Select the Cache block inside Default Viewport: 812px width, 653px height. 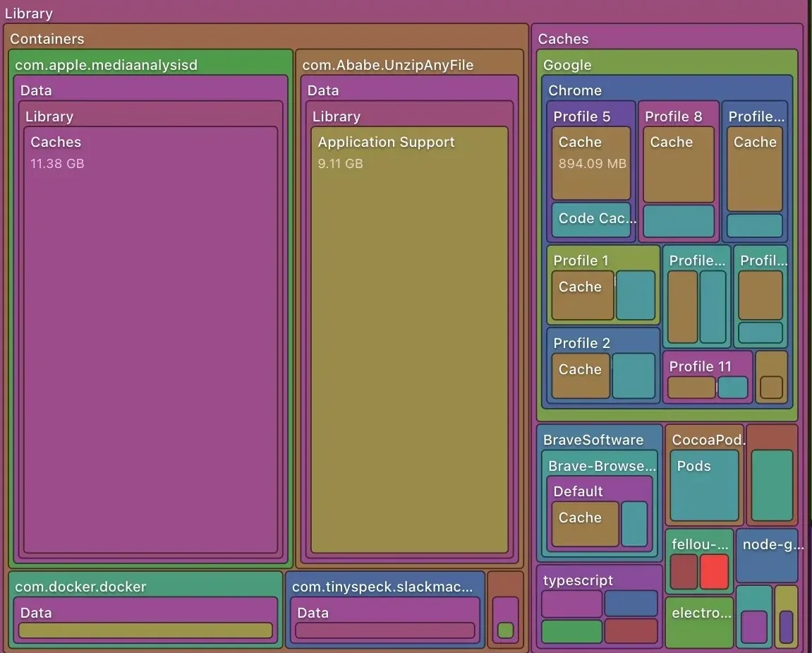pos(585,523)
